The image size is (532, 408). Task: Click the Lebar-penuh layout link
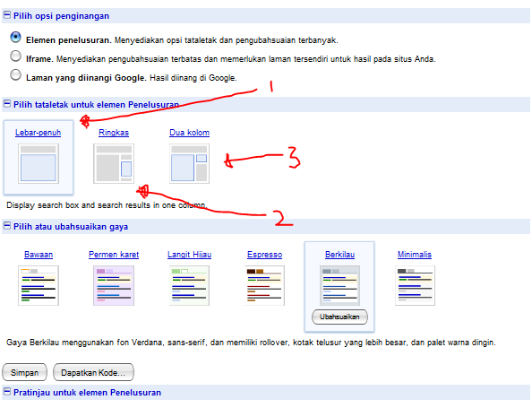click(x=38, y=133)
